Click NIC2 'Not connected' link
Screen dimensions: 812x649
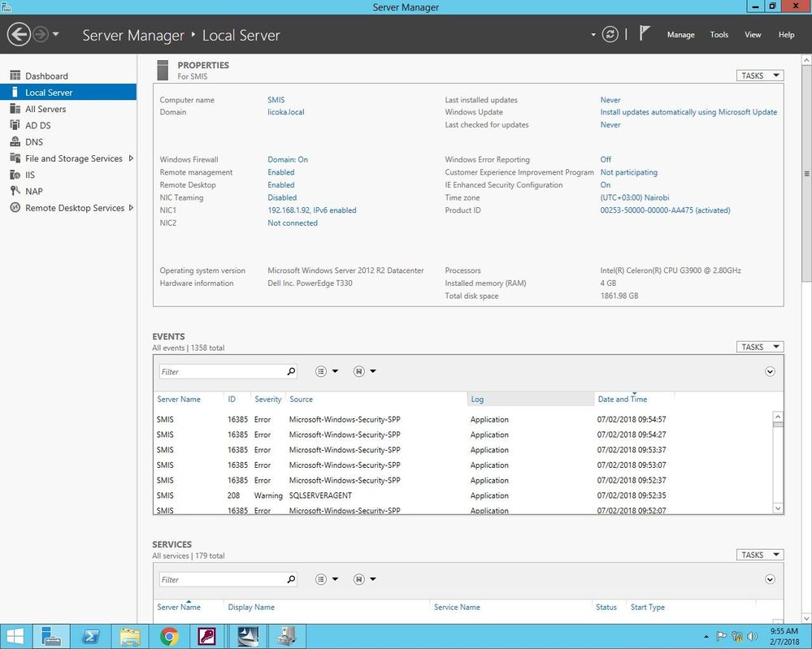click(293, 223)
